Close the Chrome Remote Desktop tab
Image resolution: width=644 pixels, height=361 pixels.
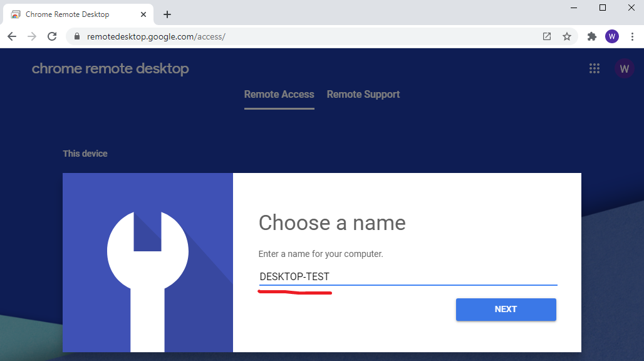[143, 14]
